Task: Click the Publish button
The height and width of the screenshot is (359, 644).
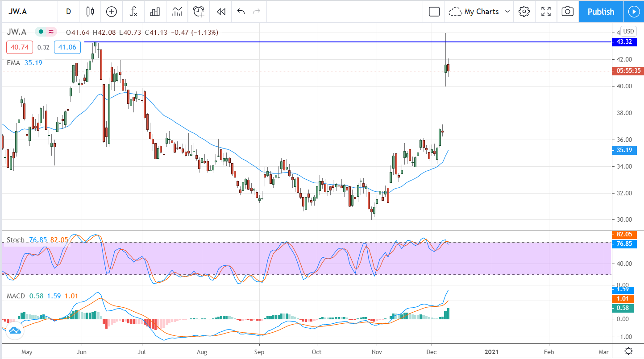Action: point(601,12)
